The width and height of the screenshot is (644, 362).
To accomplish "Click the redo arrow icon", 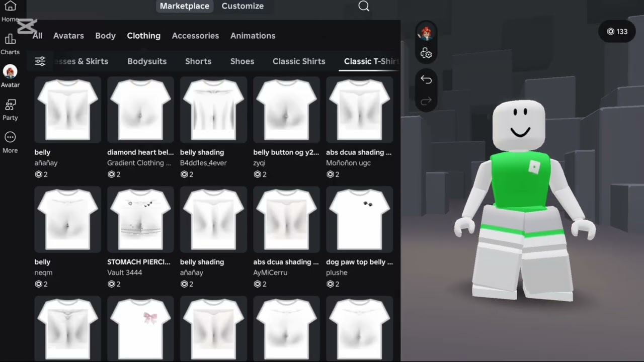I will point(426,101).
